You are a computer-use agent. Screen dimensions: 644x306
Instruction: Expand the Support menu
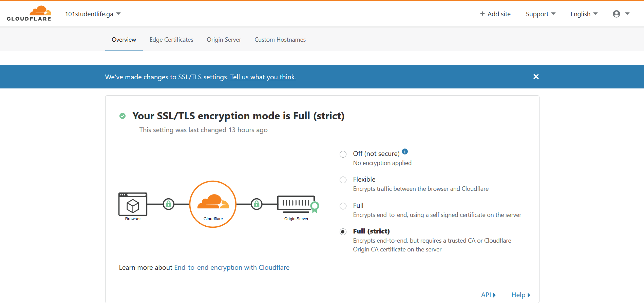[541, 14]
